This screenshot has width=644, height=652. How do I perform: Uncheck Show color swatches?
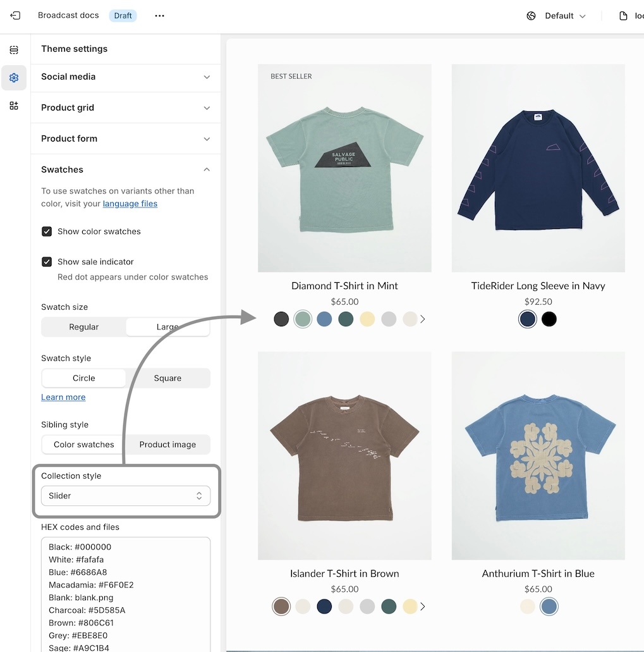point(47,231)
